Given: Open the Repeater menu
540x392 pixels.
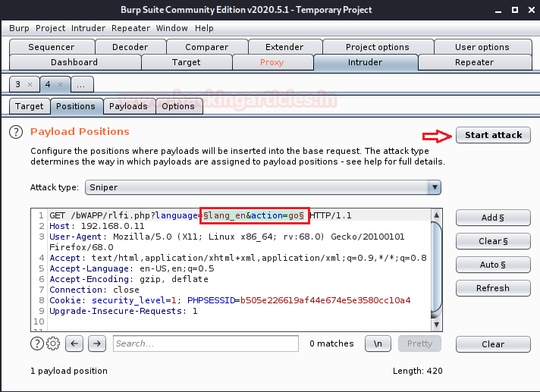Looking at the screenshot, I should point(130,28).
